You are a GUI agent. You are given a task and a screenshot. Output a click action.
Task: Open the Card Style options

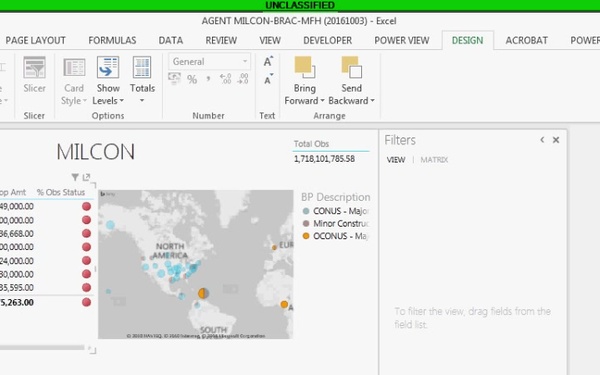click(x=74, y=81)
